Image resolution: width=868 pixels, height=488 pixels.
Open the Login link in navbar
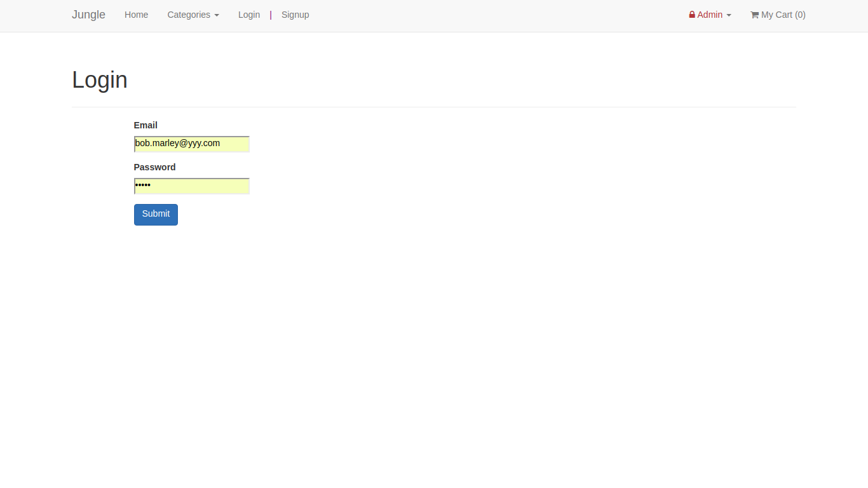pyautogui.click(x=249, y=15)
